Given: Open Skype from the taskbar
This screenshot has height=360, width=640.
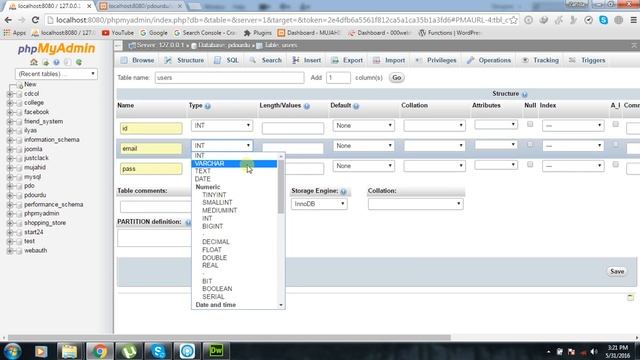Looking at the screenshot, I should click(x=158, y=351).
